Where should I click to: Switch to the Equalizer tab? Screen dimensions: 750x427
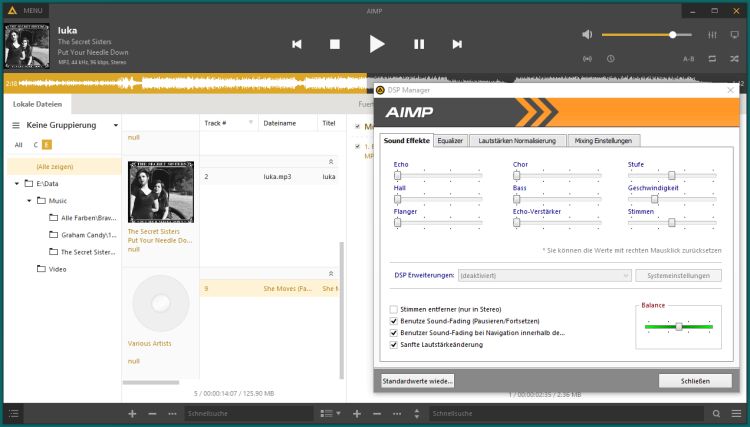(x=450, y=141)
